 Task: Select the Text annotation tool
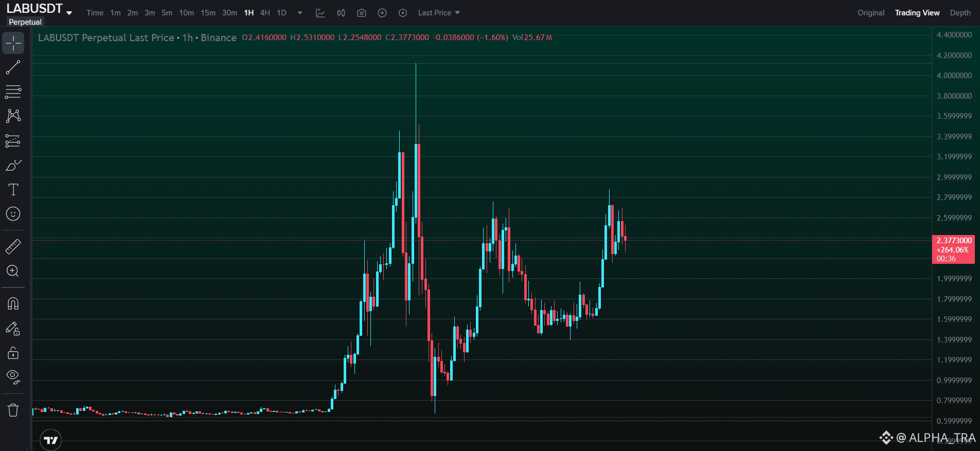pos(13,190)
